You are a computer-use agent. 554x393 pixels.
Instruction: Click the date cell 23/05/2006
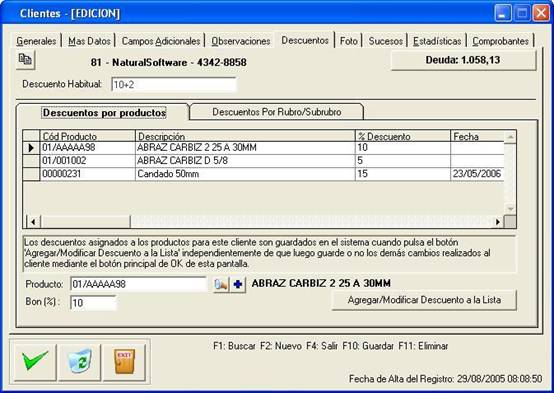click(x=477, y=174)
